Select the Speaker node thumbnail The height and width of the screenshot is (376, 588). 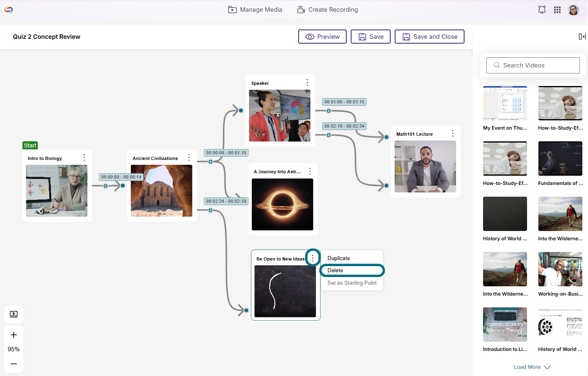pyautogui.click(x=280, y=116)
